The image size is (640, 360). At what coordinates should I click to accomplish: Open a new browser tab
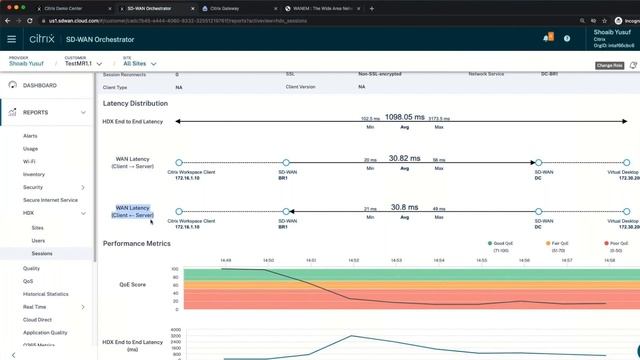point(371,8)
